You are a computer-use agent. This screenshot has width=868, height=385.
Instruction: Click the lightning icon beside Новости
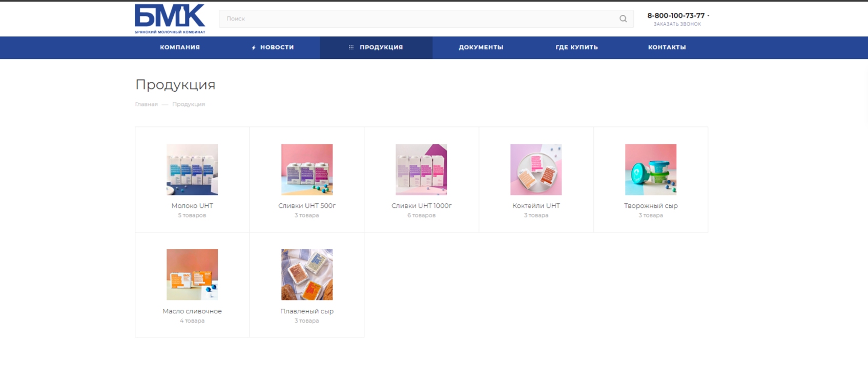tap(254, 48)
